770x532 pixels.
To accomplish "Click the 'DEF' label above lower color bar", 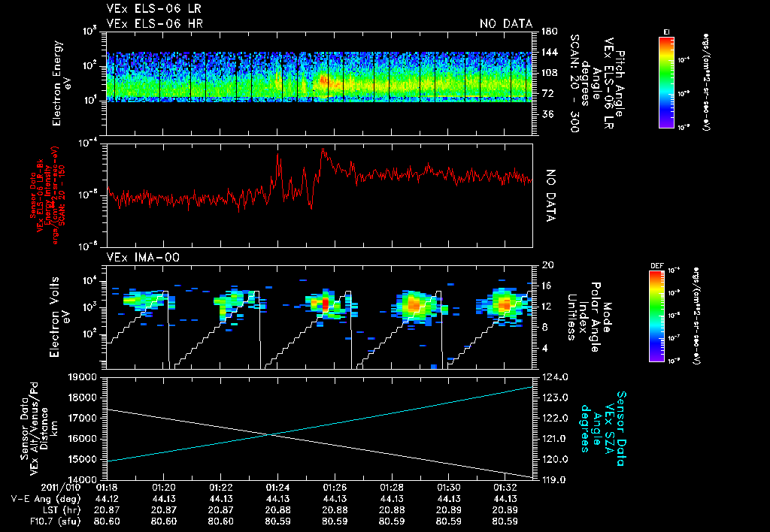I will pos(656,266).
